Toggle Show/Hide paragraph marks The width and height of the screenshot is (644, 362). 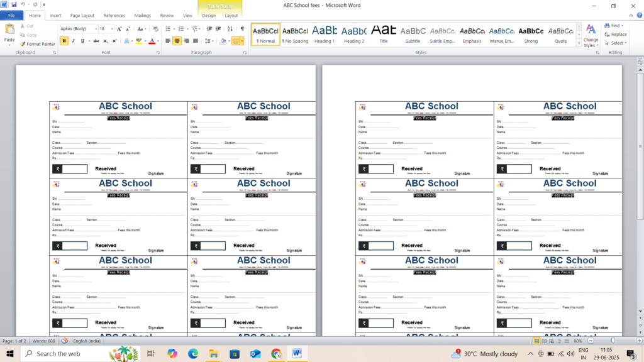click(242, 29)
